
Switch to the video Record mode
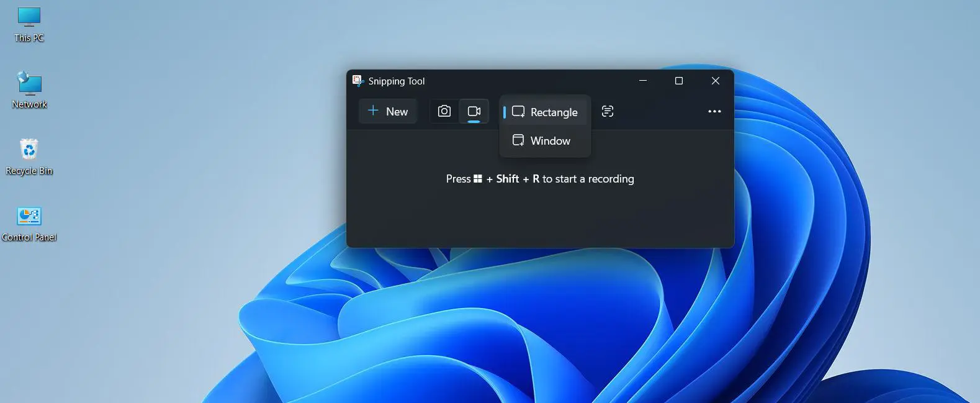[474, 111]
